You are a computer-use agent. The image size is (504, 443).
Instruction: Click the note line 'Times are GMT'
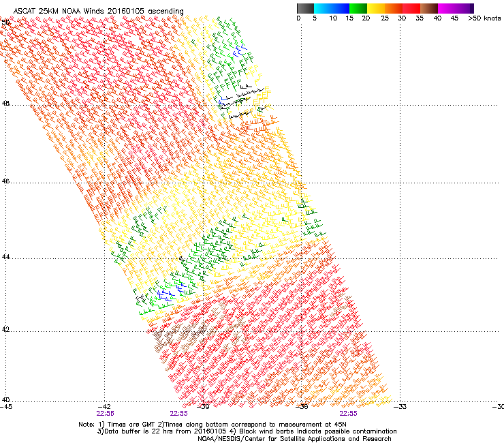tap(132, 425)
